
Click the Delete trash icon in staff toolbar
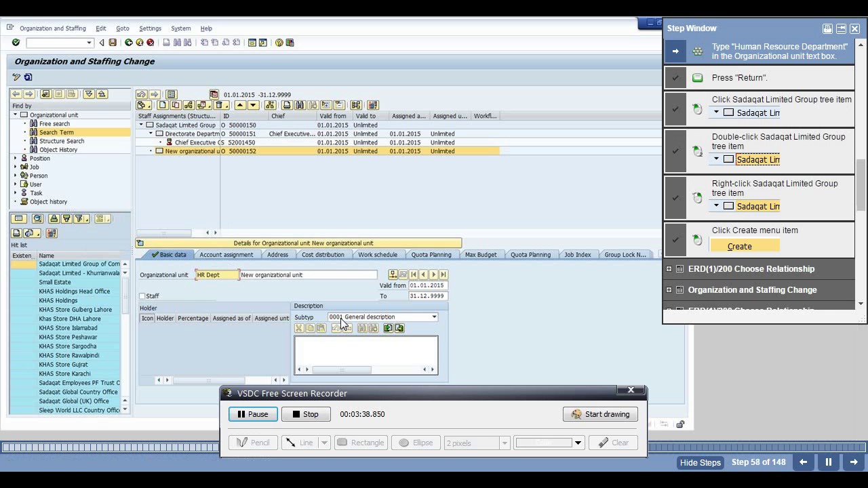click(x=220, y=105)
